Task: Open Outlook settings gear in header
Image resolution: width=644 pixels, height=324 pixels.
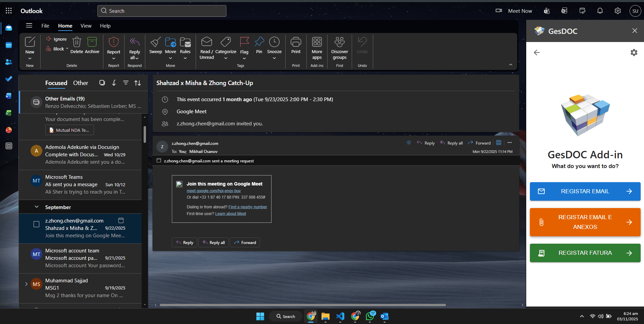Action: tap(617, 11)
